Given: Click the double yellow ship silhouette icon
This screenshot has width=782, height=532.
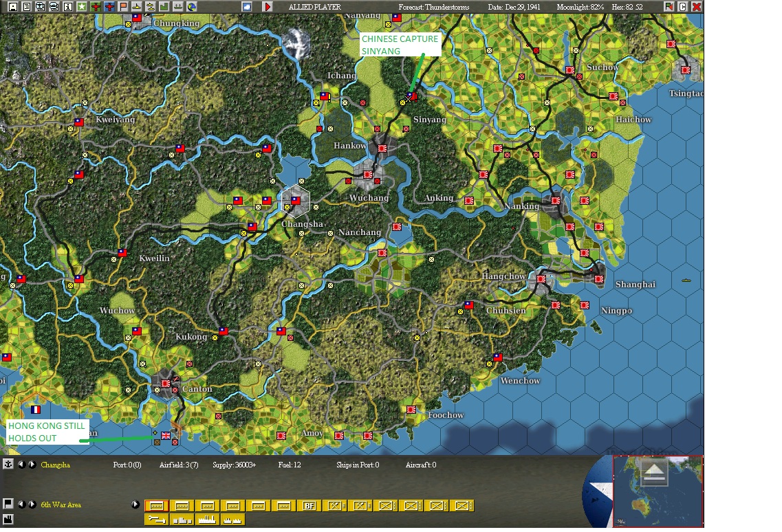Looking at the screenshot, I should (150, 6).
